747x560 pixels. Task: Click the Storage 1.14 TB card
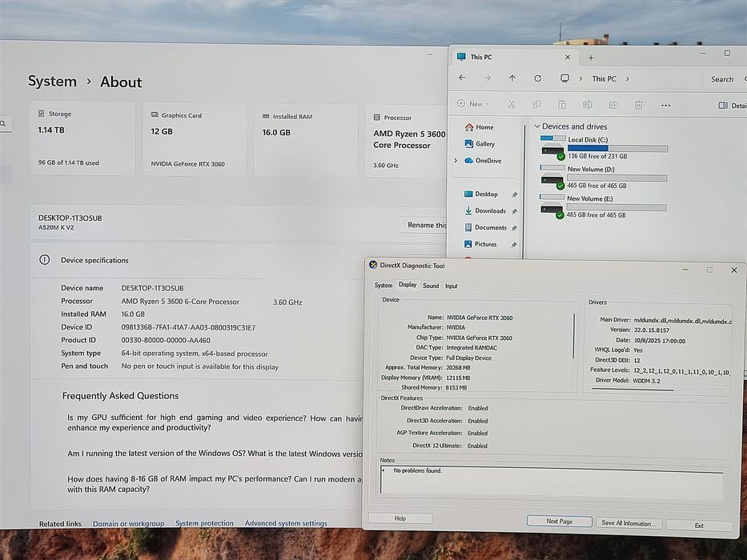tap(82, 138)
